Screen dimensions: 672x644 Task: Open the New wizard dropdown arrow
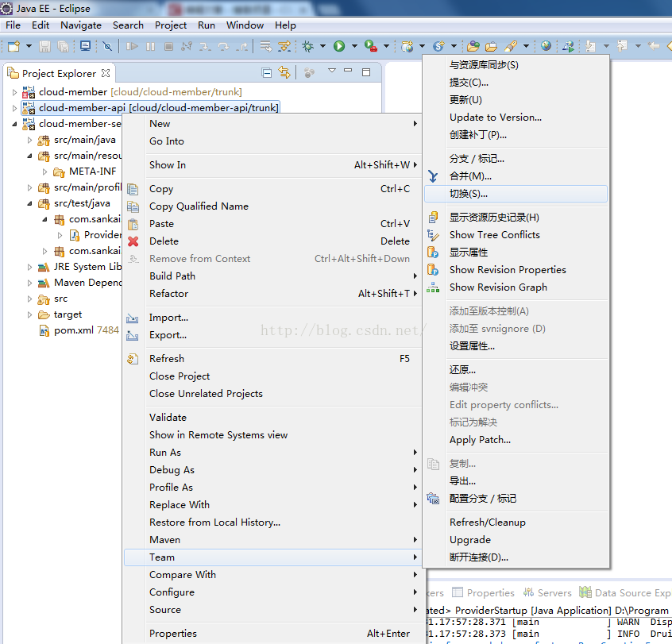(29, 46)
